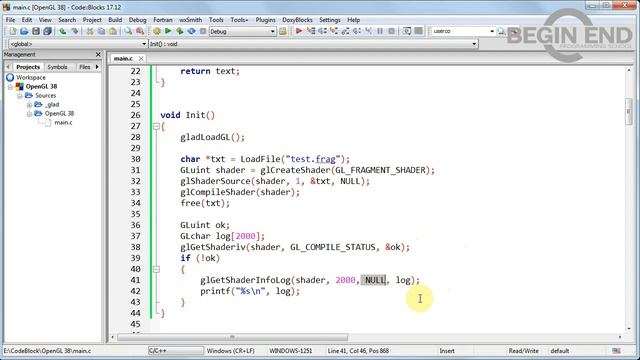
Task: Collapse the OpenGL 38 subfolder node
Action: (x=29, y=114)
